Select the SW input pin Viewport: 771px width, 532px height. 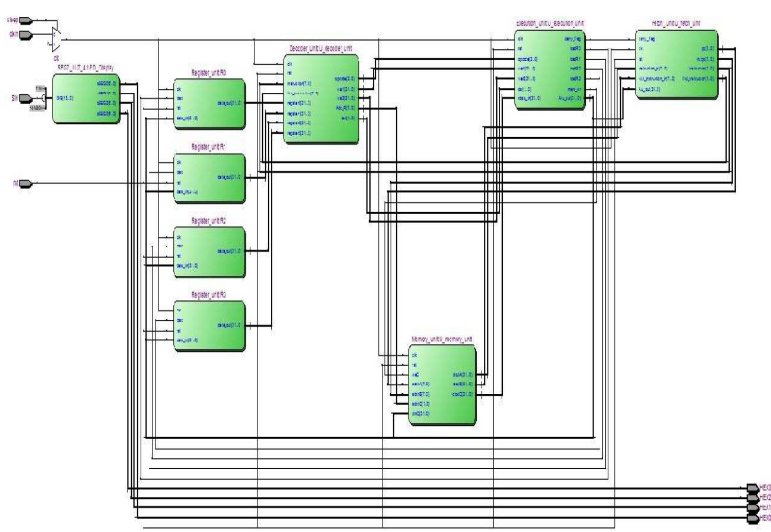click(25, 98)
